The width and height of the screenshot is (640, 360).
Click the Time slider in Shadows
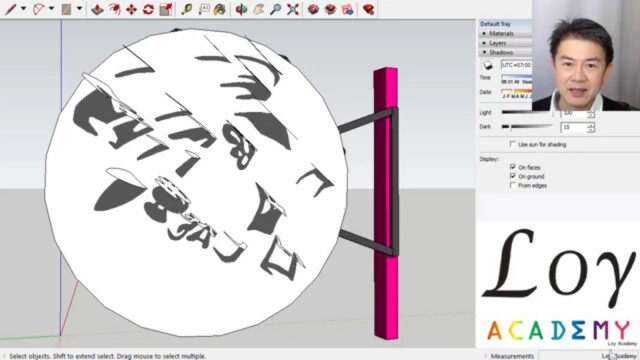pos(517,77)
